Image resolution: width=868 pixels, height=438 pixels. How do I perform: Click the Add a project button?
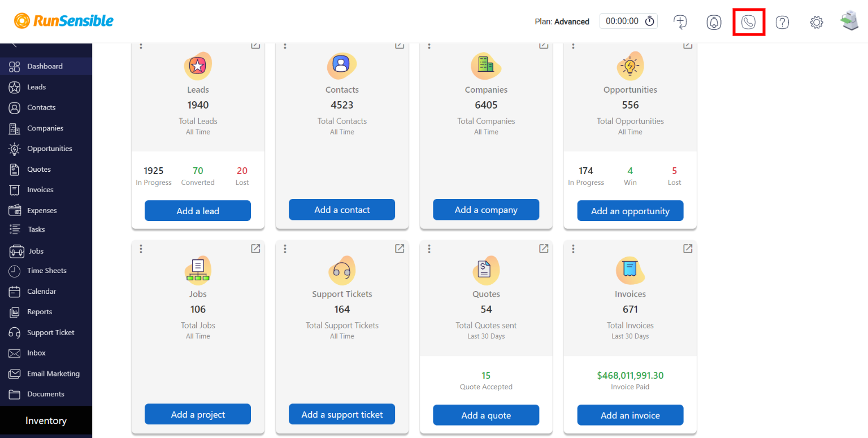(x=198, y=414)
